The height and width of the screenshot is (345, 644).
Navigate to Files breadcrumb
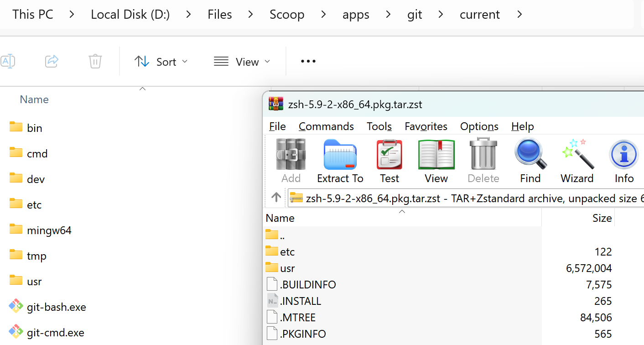pos(220,15)
